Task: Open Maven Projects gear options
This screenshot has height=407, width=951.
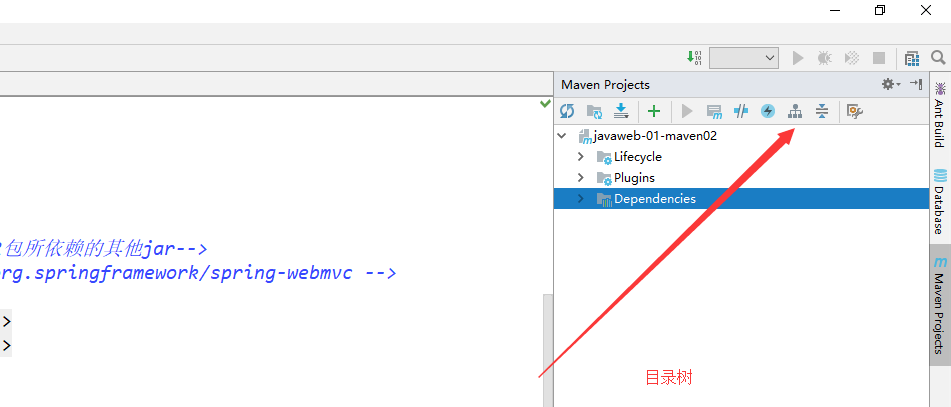Action: (x=891, y=84)
